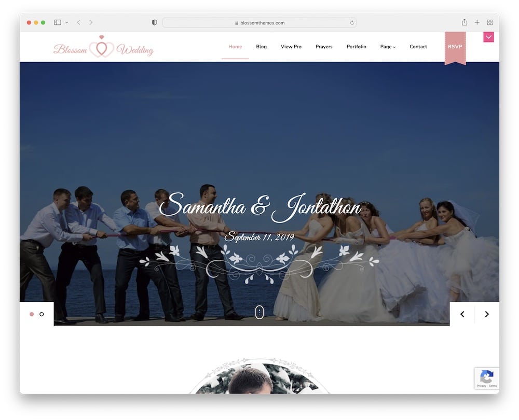Expand the pink chevron toggle in the corner

[488, 37]
